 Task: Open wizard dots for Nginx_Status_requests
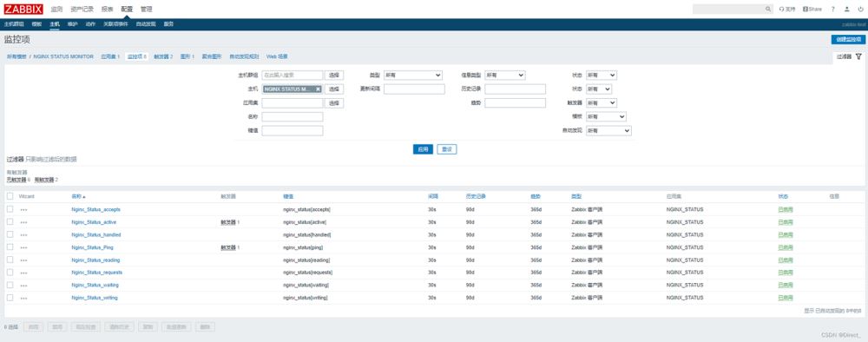tap(23, 273)
